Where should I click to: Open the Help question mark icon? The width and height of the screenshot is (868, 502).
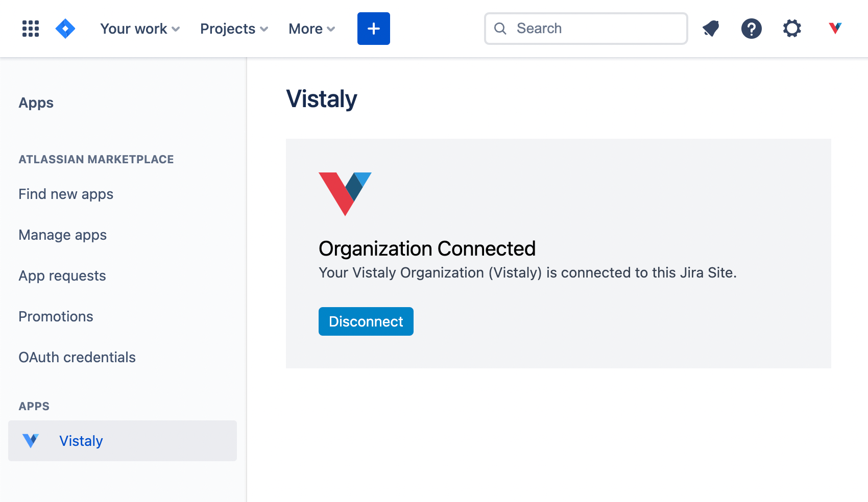coord(752,29)
